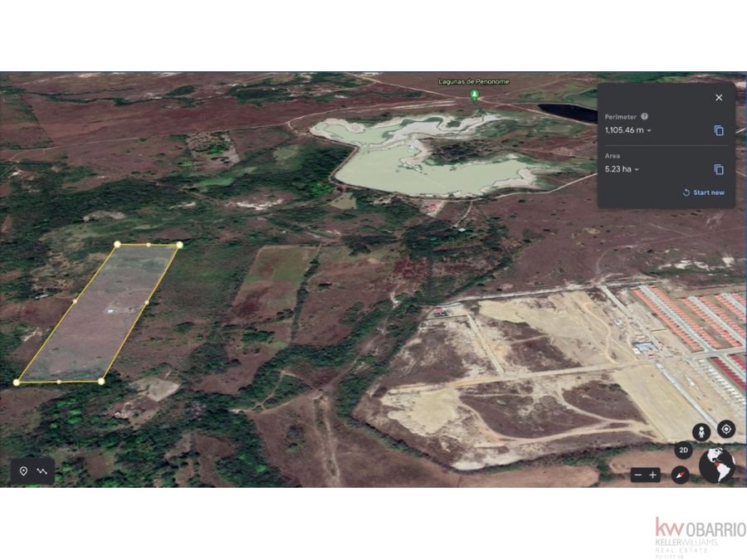Select the midpoint handle on the polygon's top edge
Viewport: 747px width, 560px height.
[x=149, y=245]
